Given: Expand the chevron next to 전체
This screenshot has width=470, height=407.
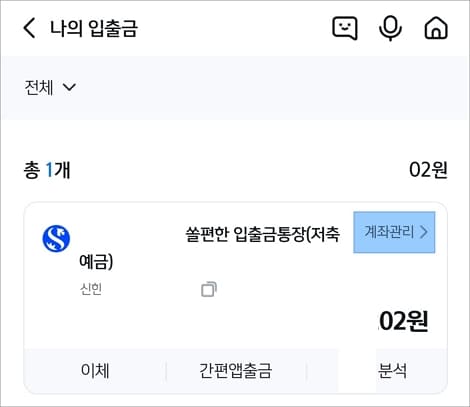Looking at the screenshot, I should point(69,87).
